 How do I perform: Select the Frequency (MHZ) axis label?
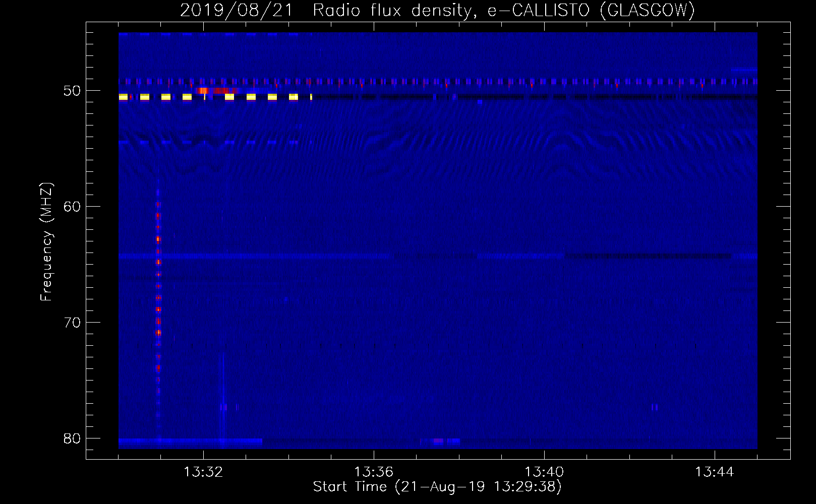point(46,242)
